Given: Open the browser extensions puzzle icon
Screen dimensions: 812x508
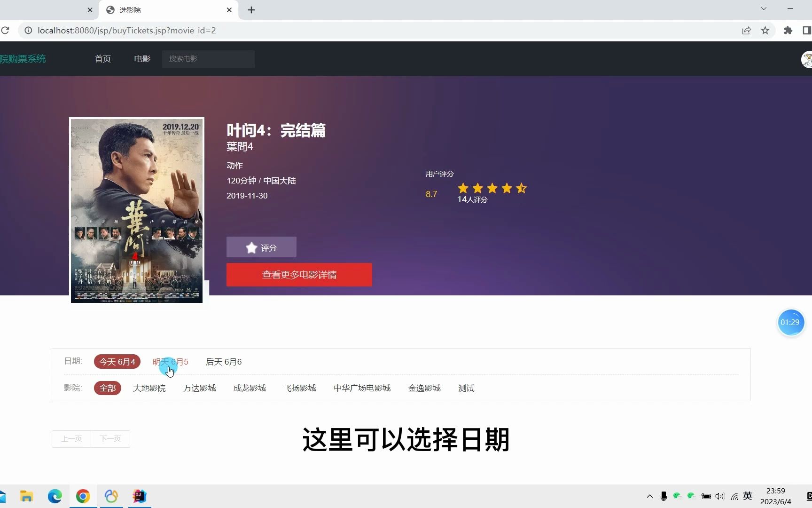Looking at the screenshot, I should (788, 31).
